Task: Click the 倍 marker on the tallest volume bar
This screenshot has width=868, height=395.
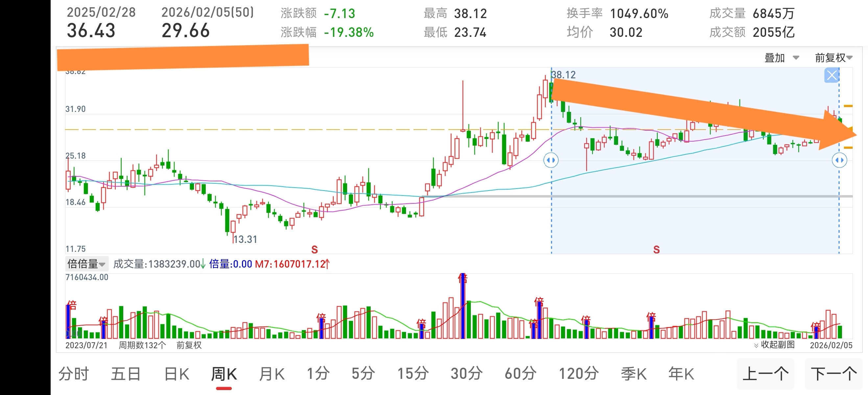Action: pos(463,278)
